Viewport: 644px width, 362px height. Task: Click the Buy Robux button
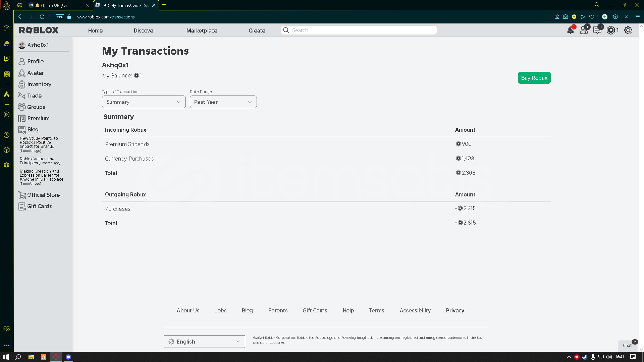534,78
